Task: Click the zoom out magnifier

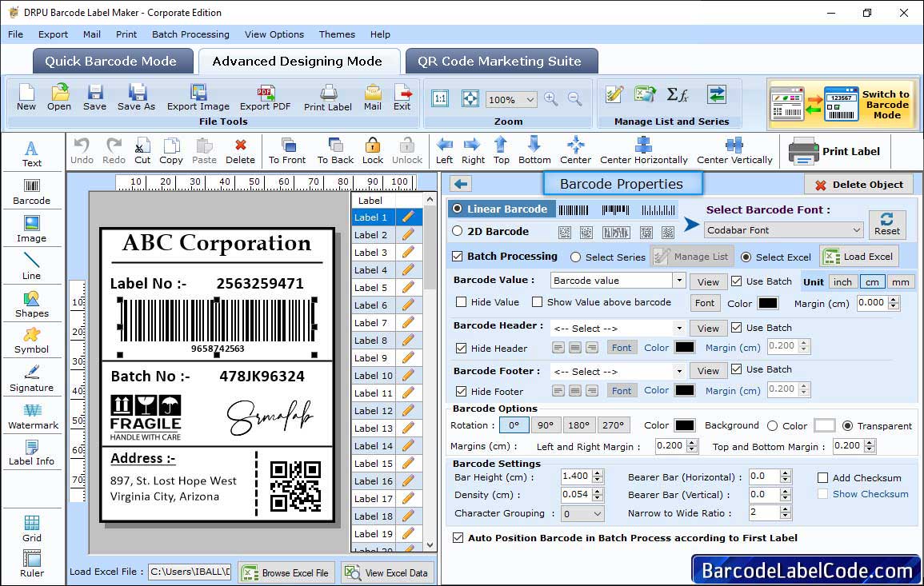Action: pyautogui.click(x=574, y=99)
